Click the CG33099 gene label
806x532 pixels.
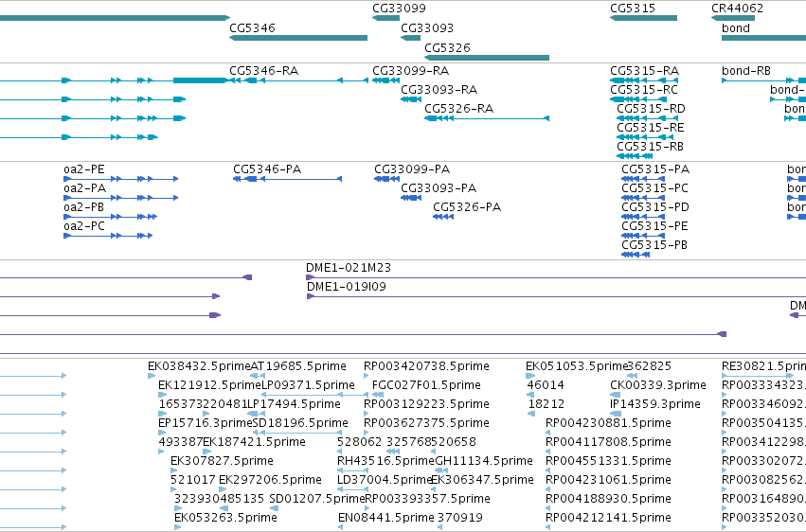coord(399,9)
